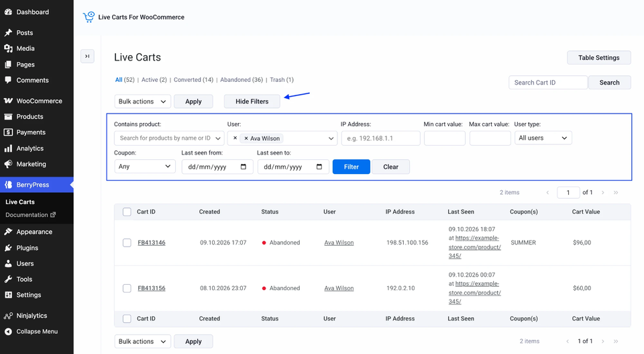644x354 pixels.
Task: Expand the top Bulk actions dropdown
Action: [x=142, y=101]
